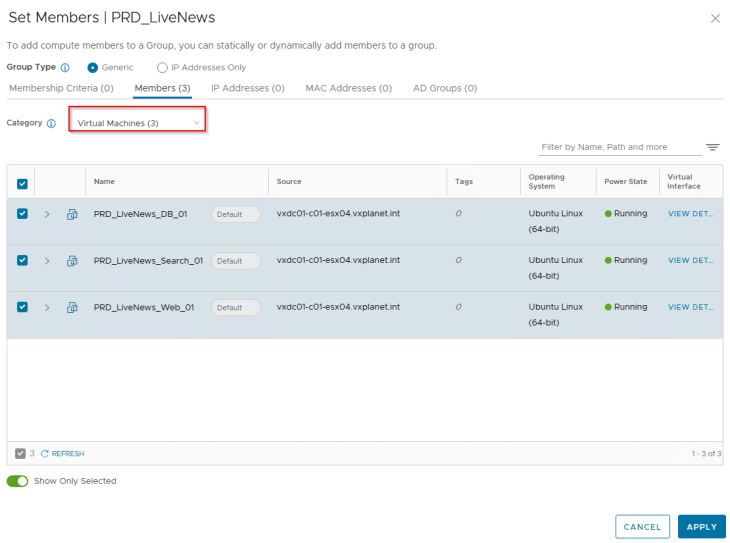Uncheck the PRD_LiveNews_DB_01 checkbox
The image size is (730, 543).
(x=22, y=214)
